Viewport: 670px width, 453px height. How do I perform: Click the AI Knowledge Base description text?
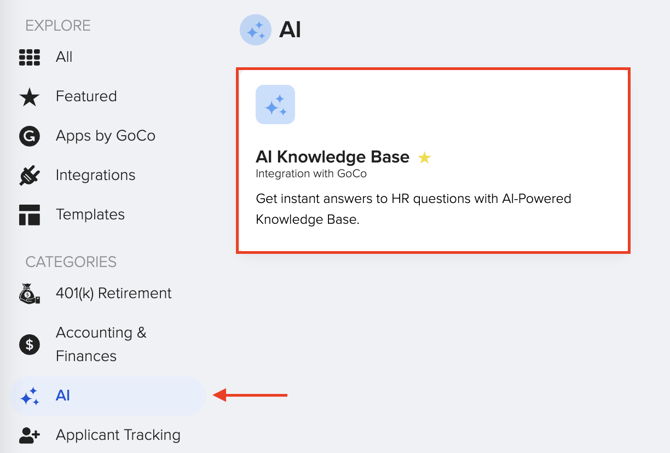413,209
